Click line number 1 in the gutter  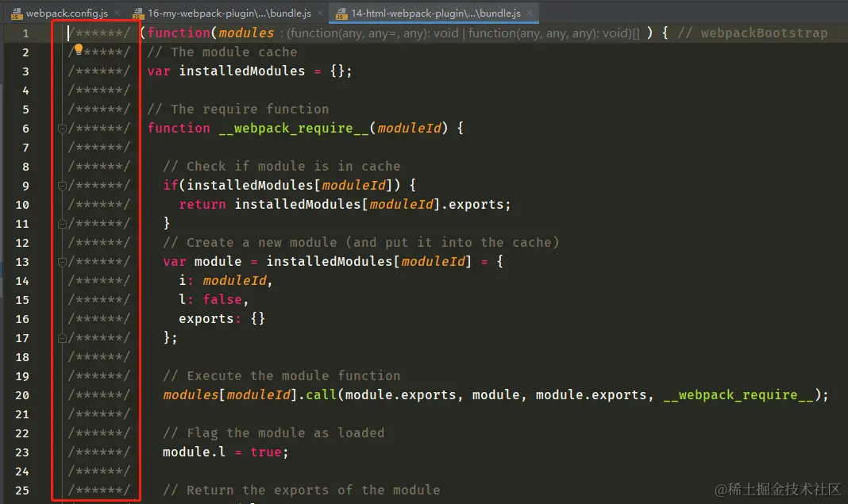pos(25,33)
